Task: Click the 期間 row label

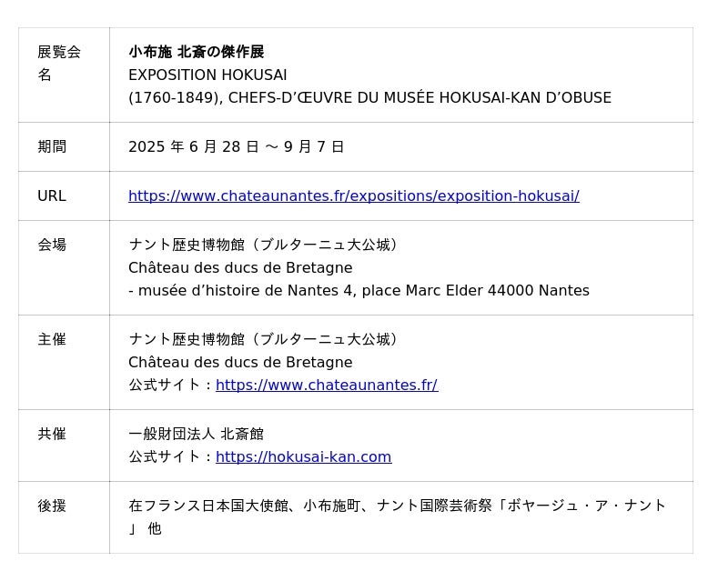Action: tap(51, 146)
